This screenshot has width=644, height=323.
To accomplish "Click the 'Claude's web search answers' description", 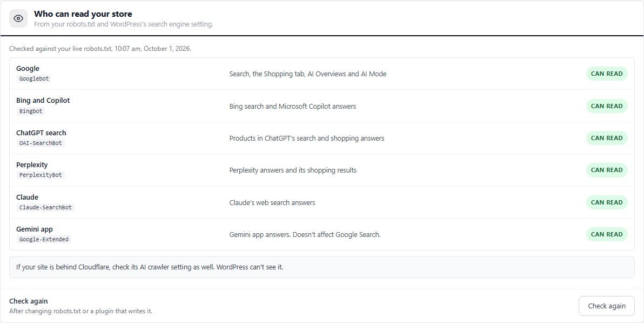I will tap(272, 202).
